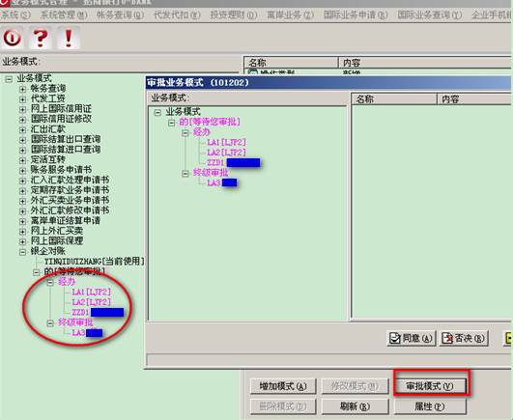Select YINQIDUIZHANG[当前使用] tree item

click(95, 261)
